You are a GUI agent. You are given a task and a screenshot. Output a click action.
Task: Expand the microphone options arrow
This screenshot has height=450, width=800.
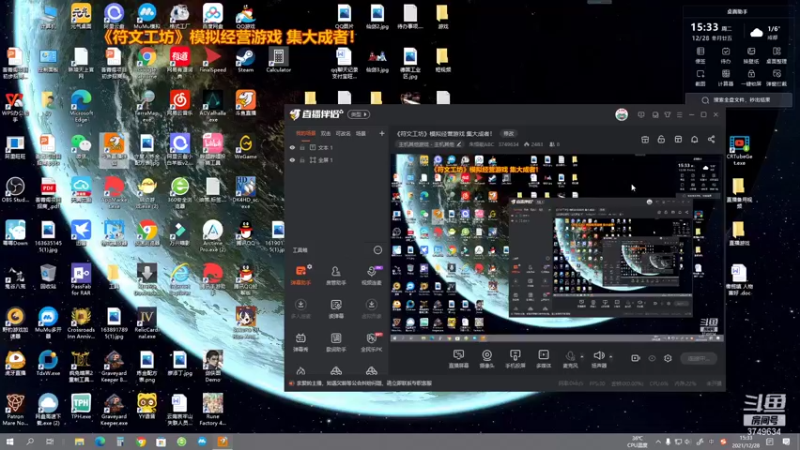point(582,357)
